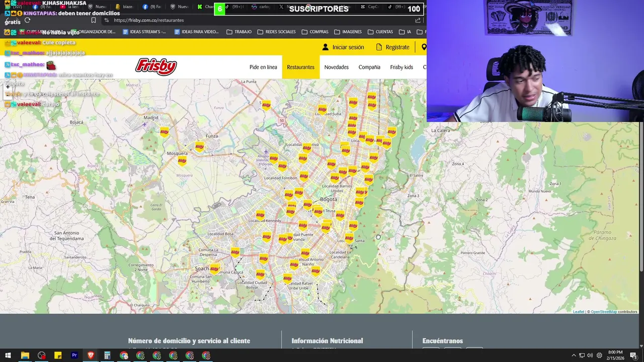Select the Frisby marker near Madrid
Image resolution: width=644 pixels, height=362 pixels.
pos(165,132)
